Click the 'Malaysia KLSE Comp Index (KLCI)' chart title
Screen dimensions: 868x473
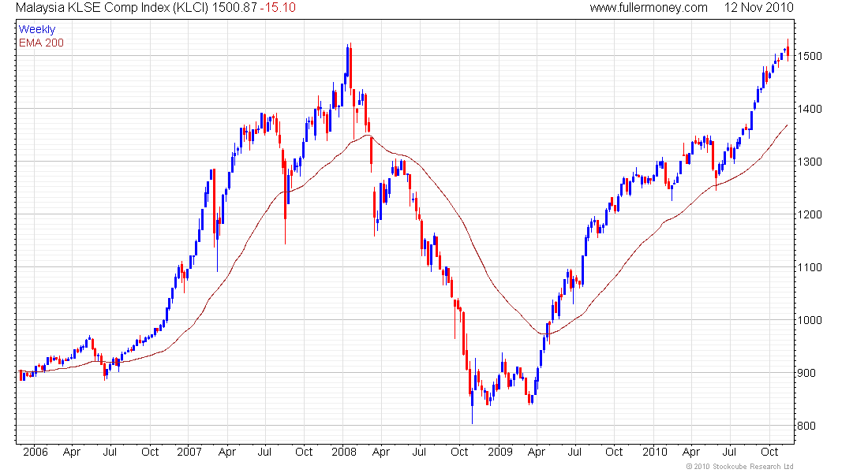pyautogui.click(x=112, y=8)
